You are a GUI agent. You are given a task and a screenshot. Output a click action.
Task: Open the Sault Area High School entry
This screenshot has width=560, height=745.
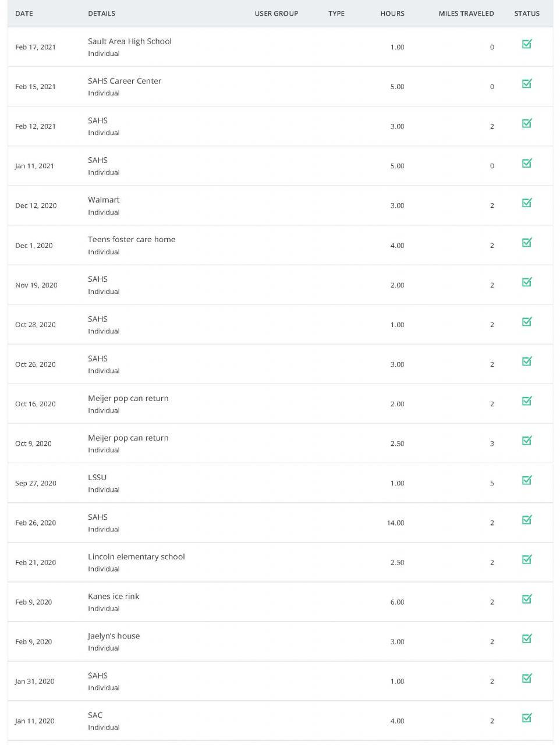coord(130,41)
